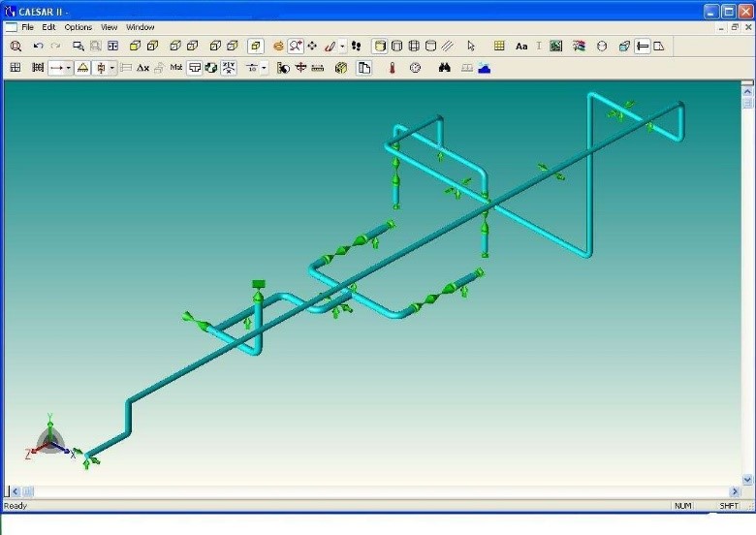Screen dimensions: 756x535
Task: Click the arrow Select pointer tool
Action: pos(471,46)
